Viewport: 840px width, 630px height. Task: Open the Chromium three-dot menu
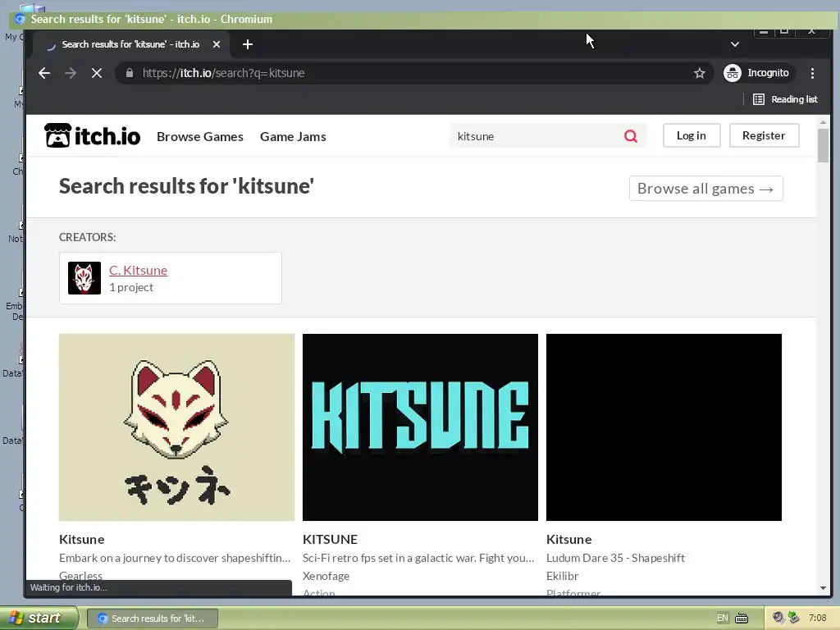coord(812,73)
